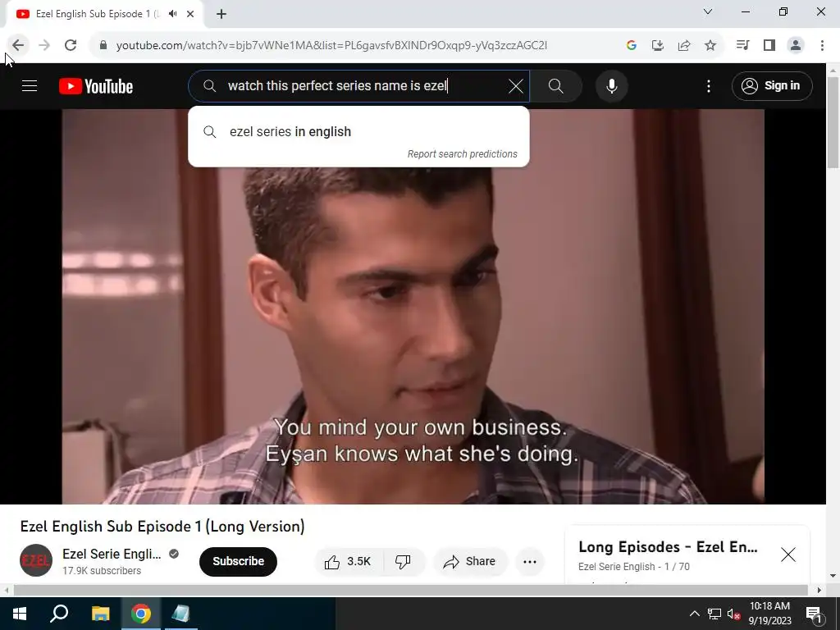Click scroll-right arrow on horizontal scrollbar
This screenshot has width=840, height=630.
coord(819,590)
